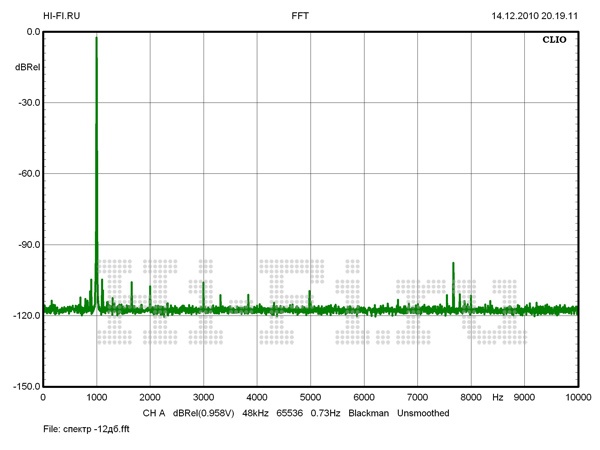The image size is (600, 450).
Task: Click the dBRel(0.958V) reference text
Action: [x=204, y=412]
